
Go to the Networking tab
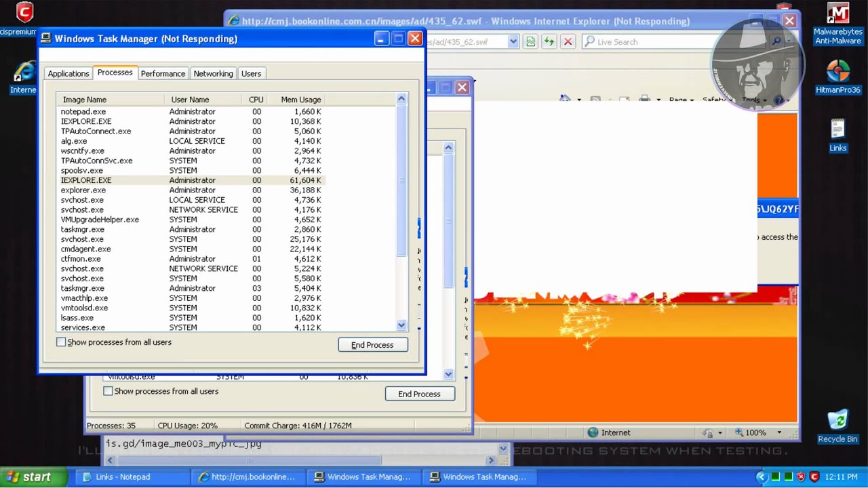pos(213,73)
